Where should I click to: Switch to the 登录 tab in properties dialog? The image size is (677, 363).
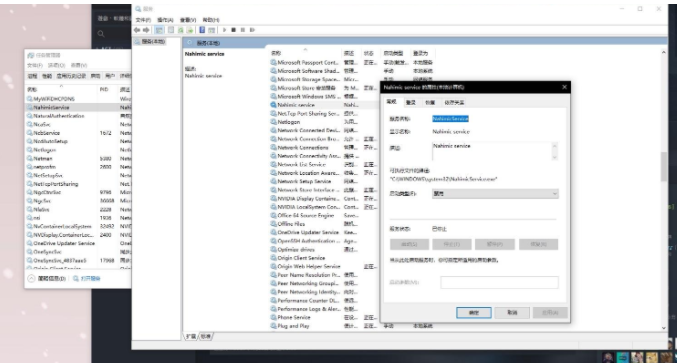pyautogui.click(x=411, y=102)
